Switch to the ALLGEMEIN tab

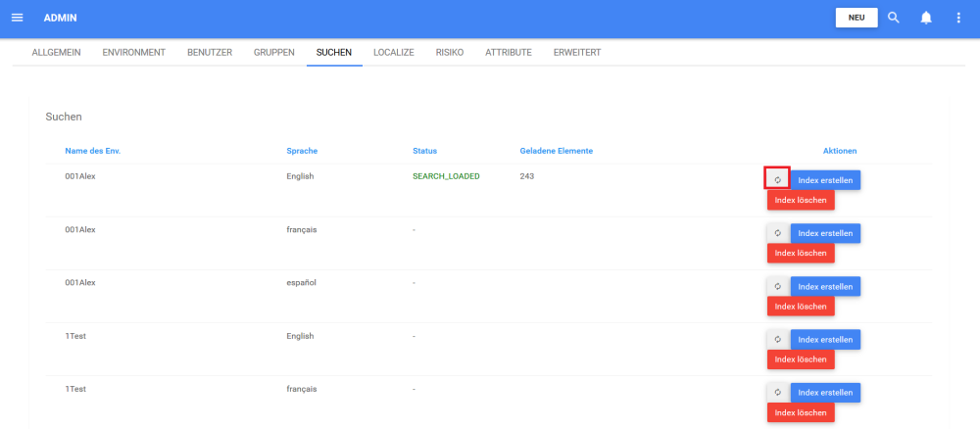pos(56,53)
